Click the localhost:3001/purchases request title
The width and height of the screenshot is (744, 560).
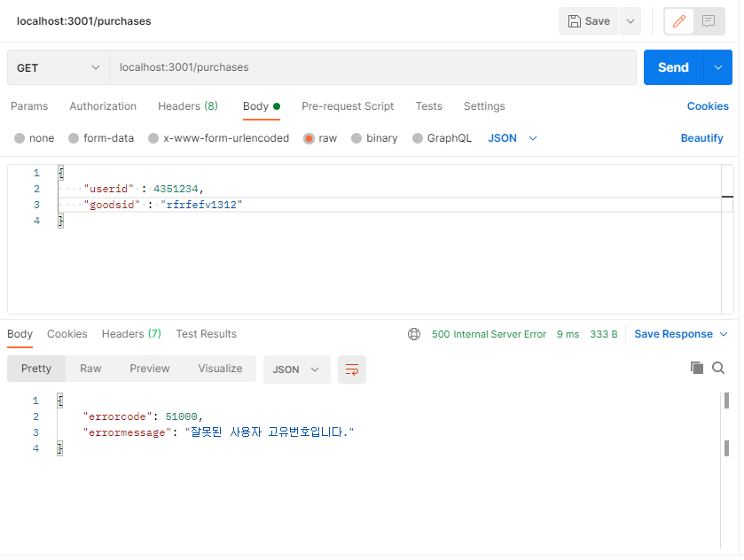[x=84, y=21]
